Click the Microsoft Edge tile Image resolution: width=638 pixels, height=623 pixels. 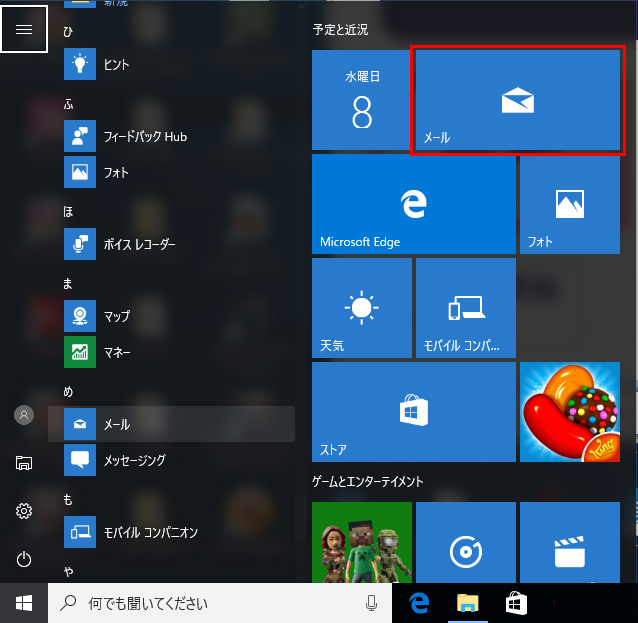click(x=413, y=204)
